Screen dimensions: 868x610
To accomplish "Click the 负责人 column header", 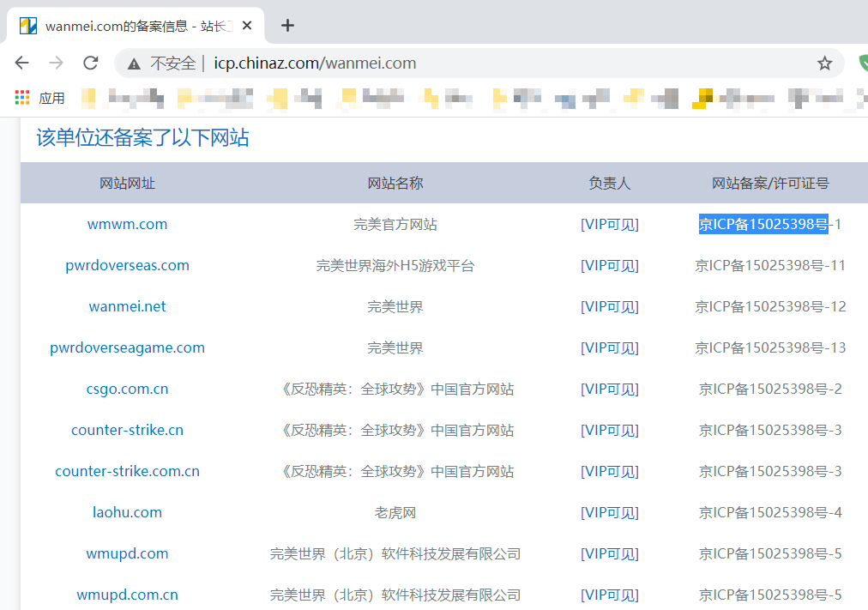I will [x=610, y=184].
